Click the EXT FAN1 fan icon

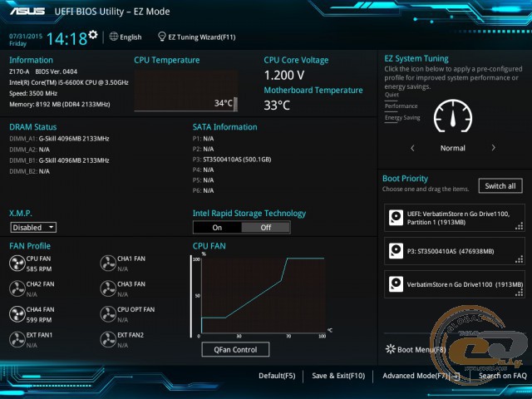[x=17, y=340]
